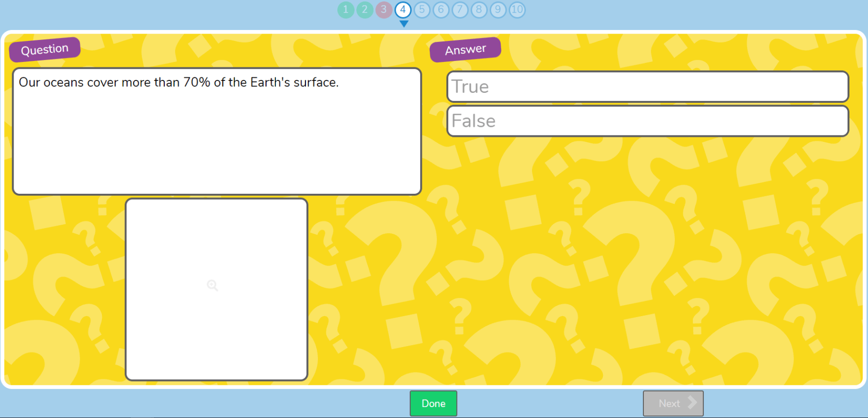Choose the False answer option
Image resolution: width=868 pixels, height=418 pixels.
point(648,121)
